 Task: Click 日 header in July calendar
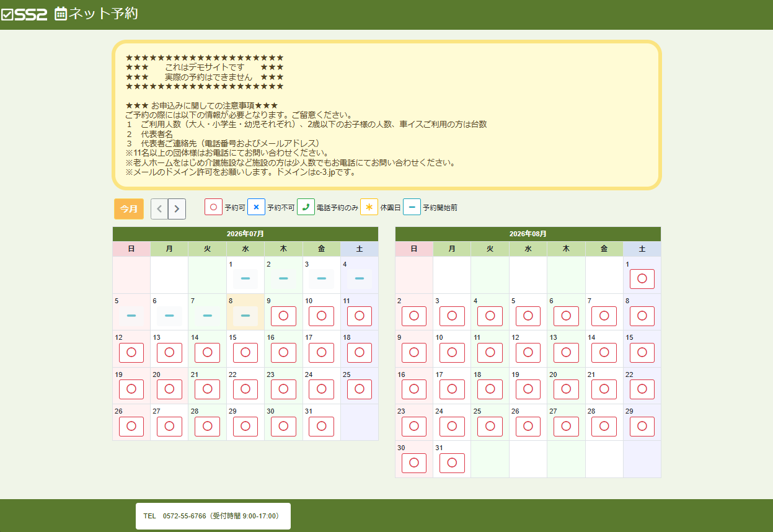pos(131,249)
